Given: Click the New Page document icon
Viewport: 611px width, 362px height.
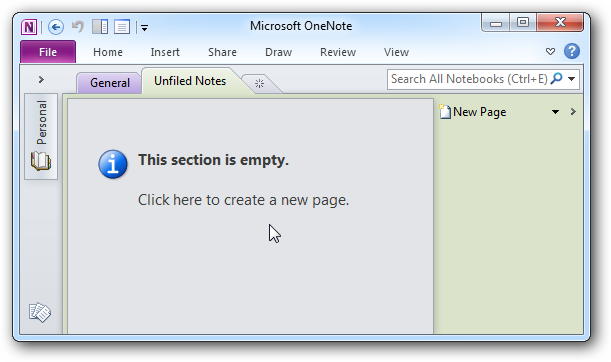Looking at the screenshot, I should pyautogui.click(x=445, y=111).
